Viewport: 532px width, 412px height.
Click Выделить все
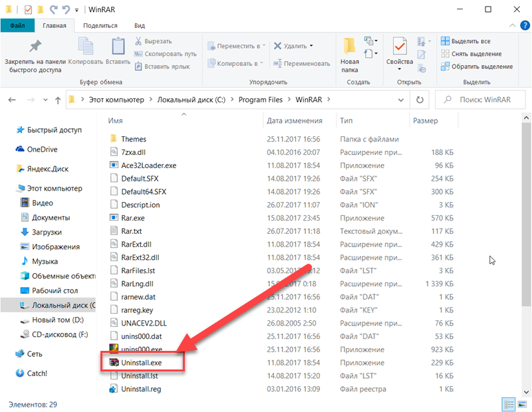(465, 41)
